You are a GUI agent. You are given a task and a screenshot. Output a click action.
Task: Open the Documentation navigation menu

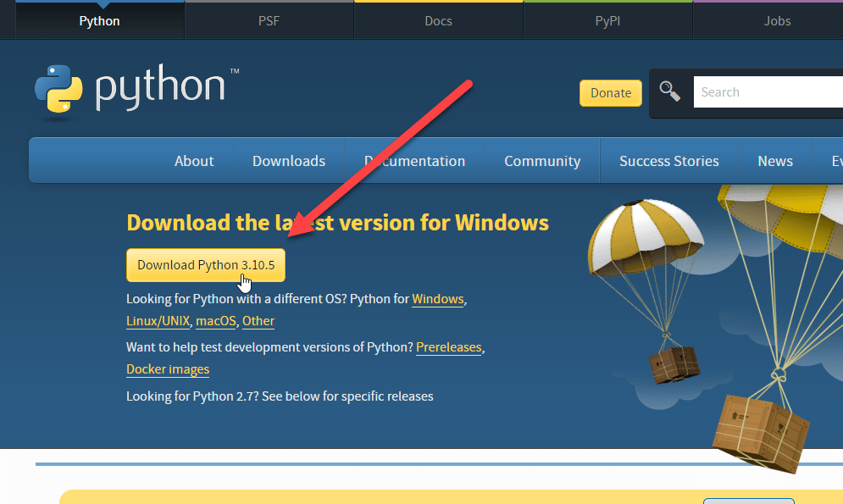(414, 161)
